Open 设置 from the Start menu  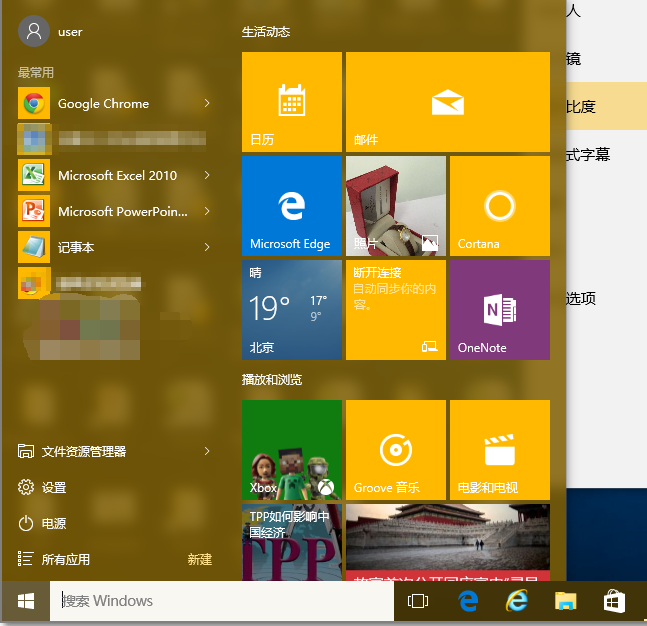pos(54,487)
